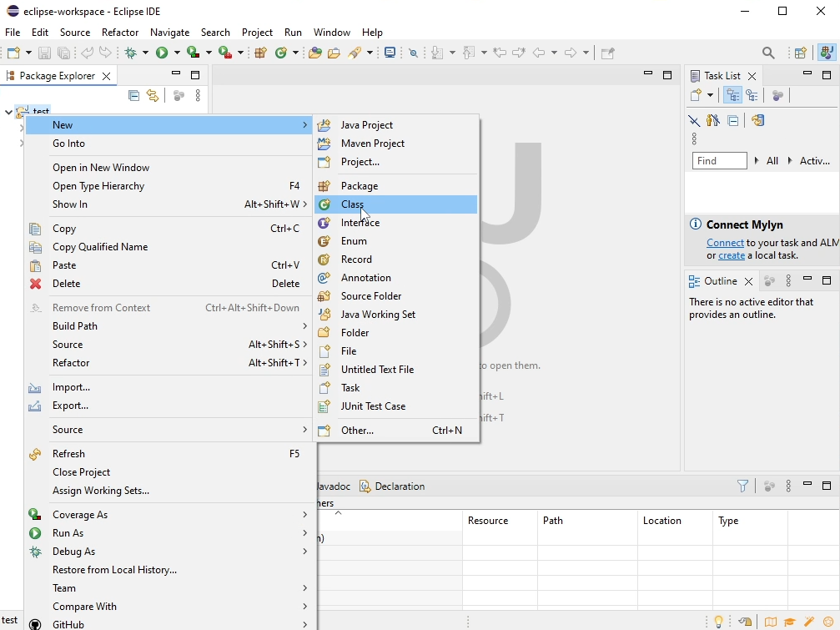840x630 pixels.
Task: Toggle Show Only My Tasks in Task List
Action: [713, 120]
